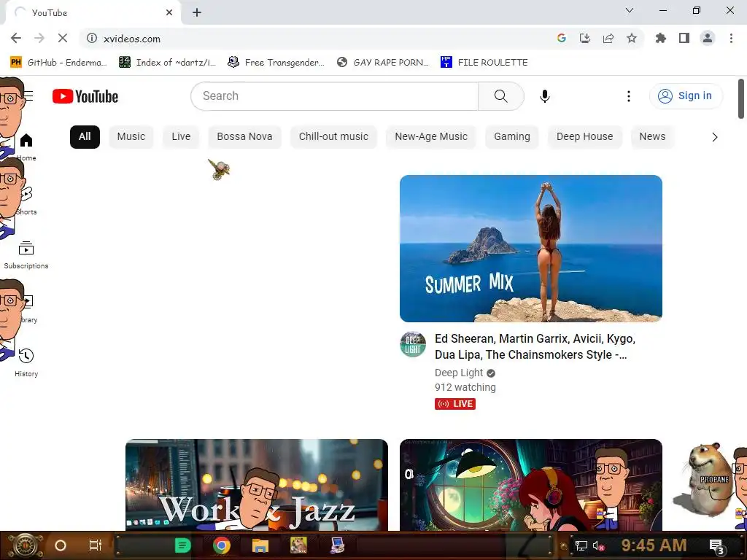Screen dimensions: 747x560
Task: Click the muted volume tray icon
Action: (599, 545)
